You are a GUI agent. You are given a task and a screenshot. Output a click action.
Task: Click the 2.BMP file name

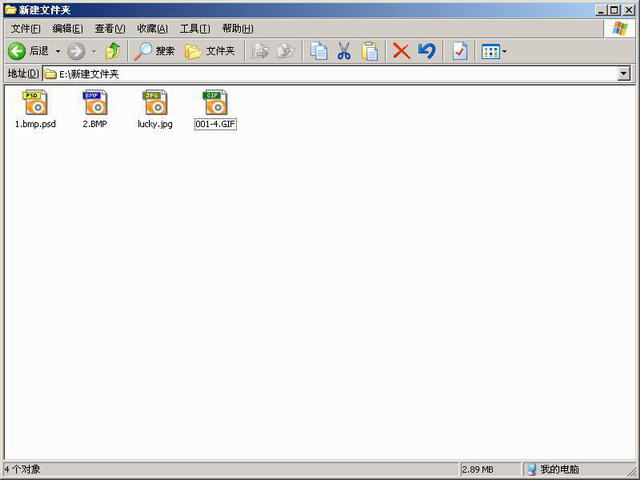(x=95, y=124)
